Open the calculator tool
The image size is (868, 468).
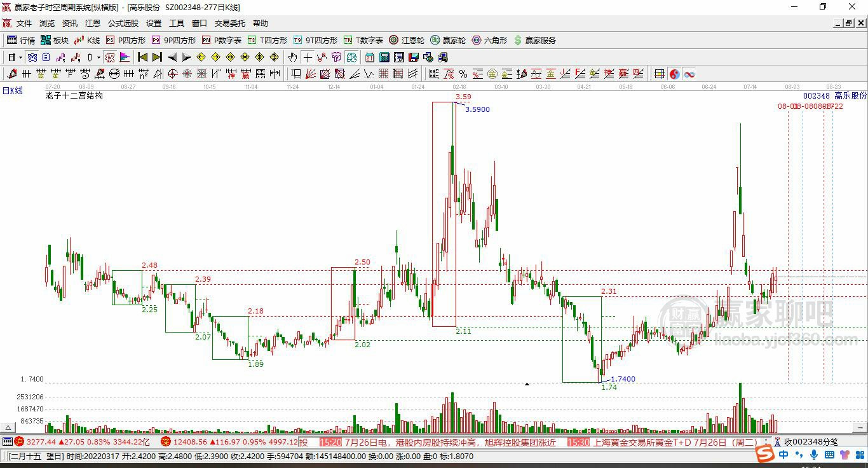pos(384,57)
